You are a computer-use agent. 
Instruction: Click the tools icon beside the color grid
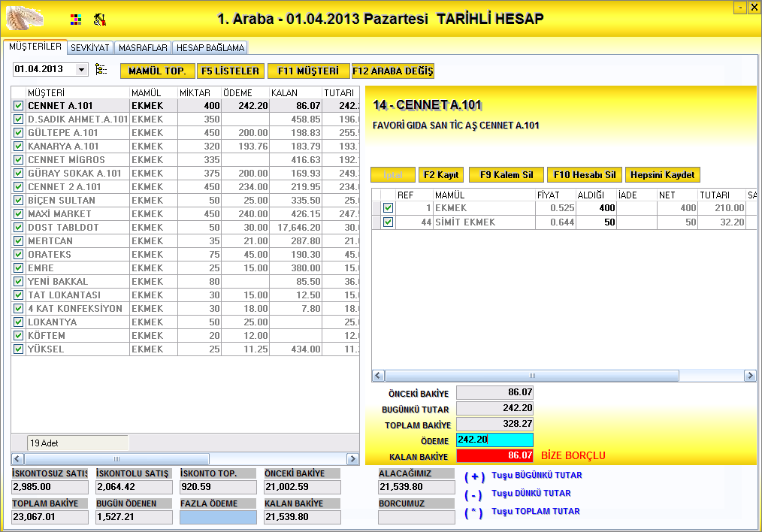tap(99, 20)
